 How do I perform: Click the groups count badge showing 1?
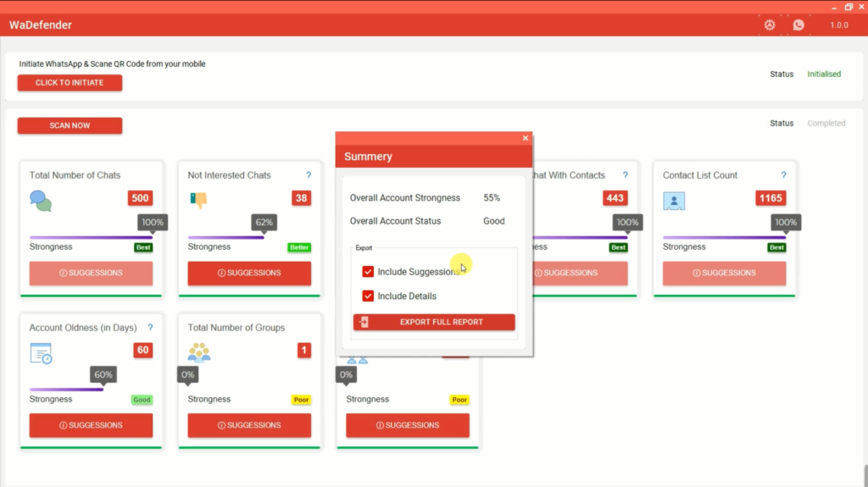click(304, 351)
